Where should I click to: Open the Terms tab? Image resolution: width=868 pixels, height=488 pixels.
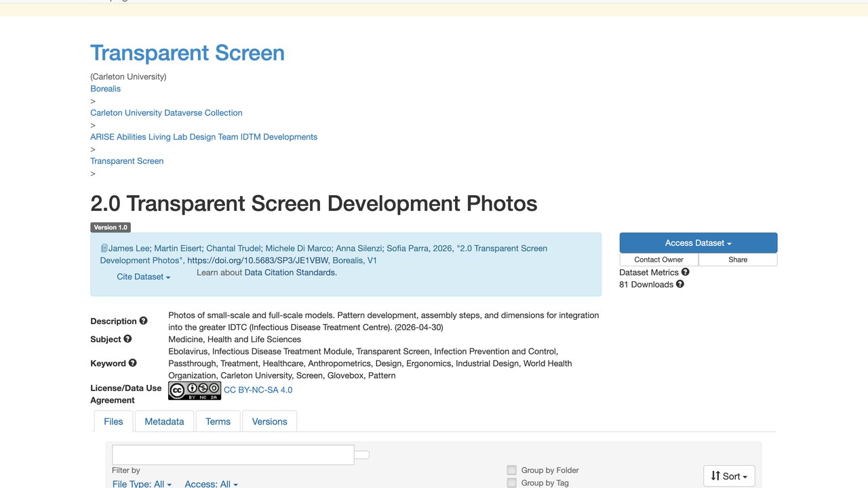(218, 422)
